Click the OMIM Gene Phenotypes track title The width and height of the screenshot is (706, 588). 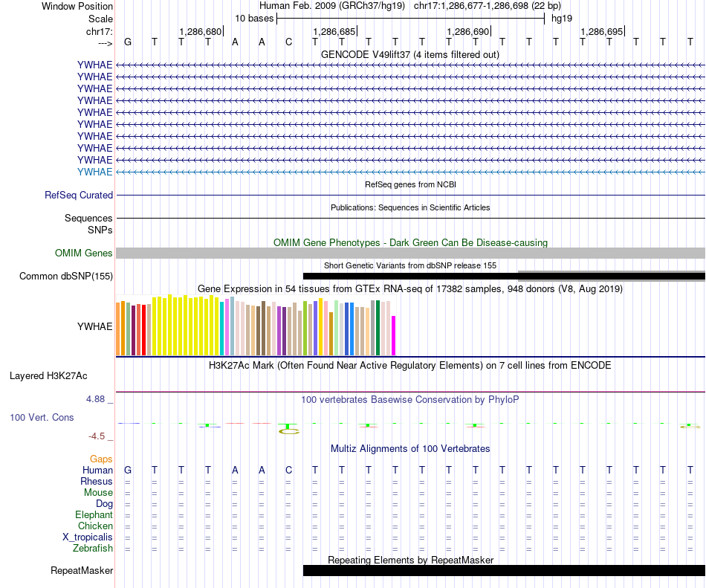click(410, 242)
